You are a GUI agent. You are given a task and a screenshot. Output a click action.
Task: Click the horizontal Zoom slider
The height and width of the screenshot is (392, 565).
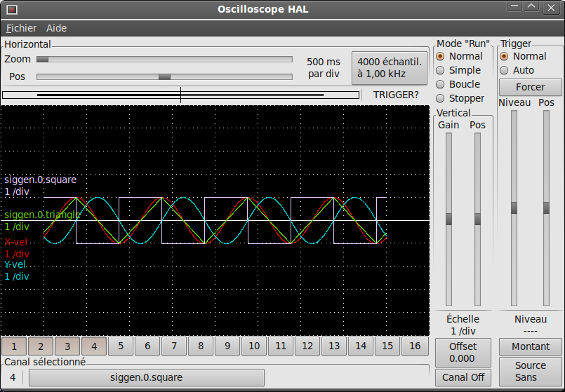164,60
